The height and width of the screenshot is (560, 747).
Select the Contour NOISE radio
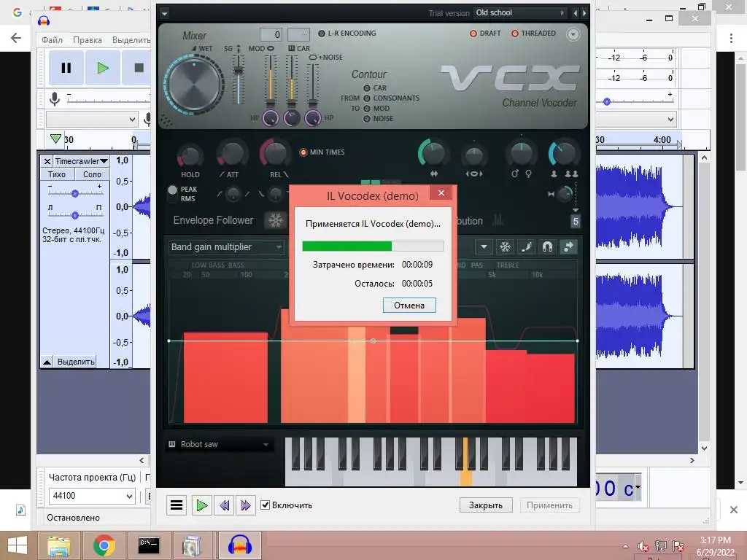367,119
